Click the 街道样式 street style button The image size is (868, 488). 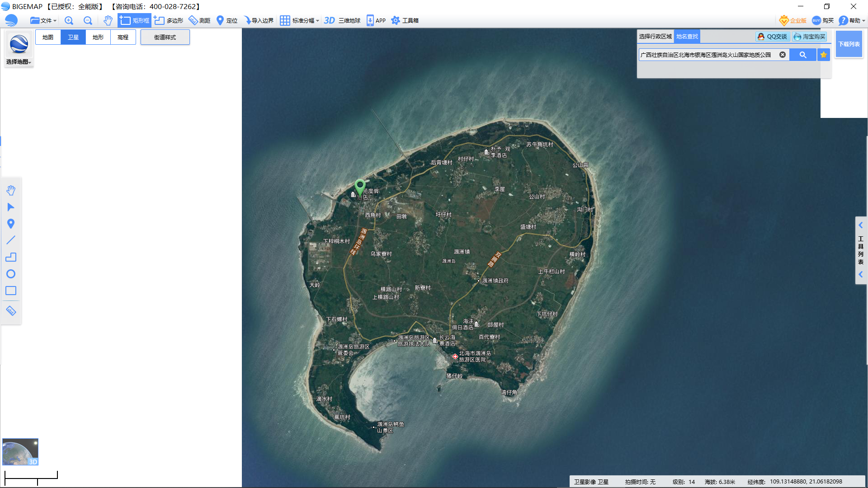coord(165,37)
